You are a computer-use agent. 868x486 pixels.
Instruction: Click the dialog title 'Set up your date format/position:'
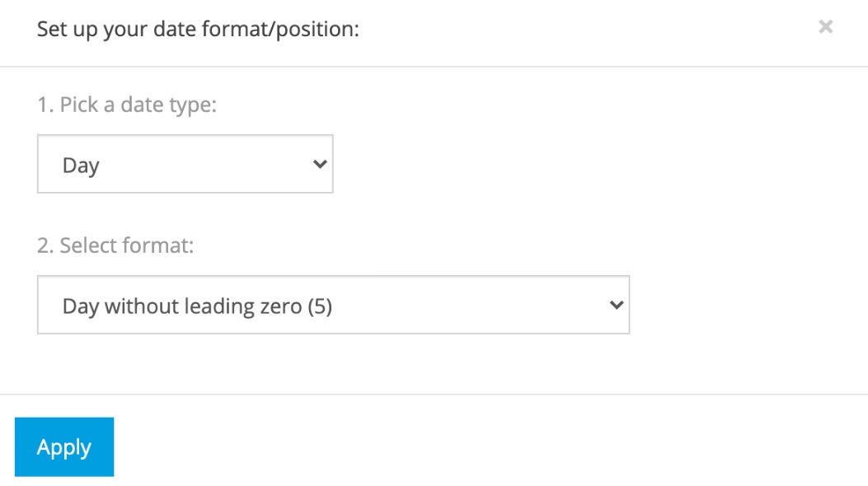(x=199, y=30)
